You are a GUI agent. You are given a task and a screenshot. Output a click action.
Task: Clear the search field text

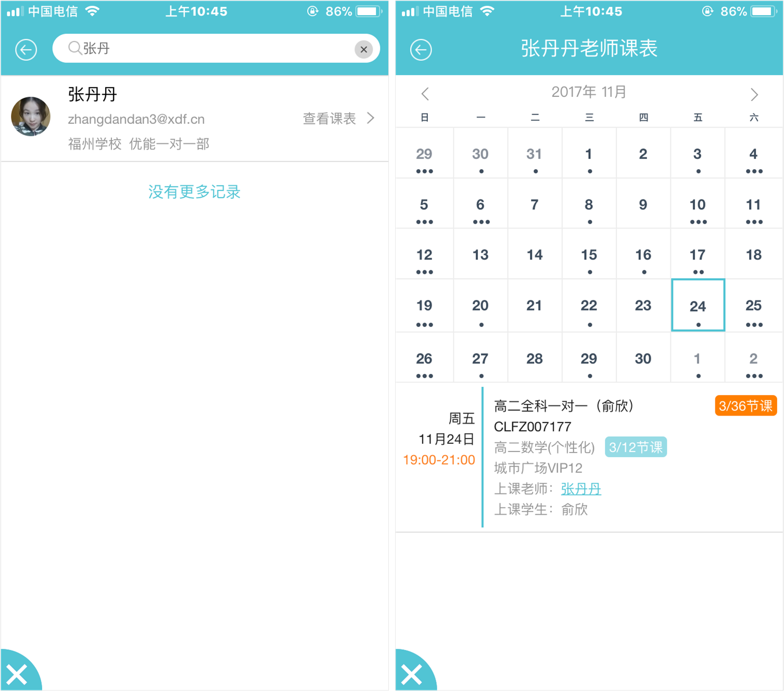(363, 49)
